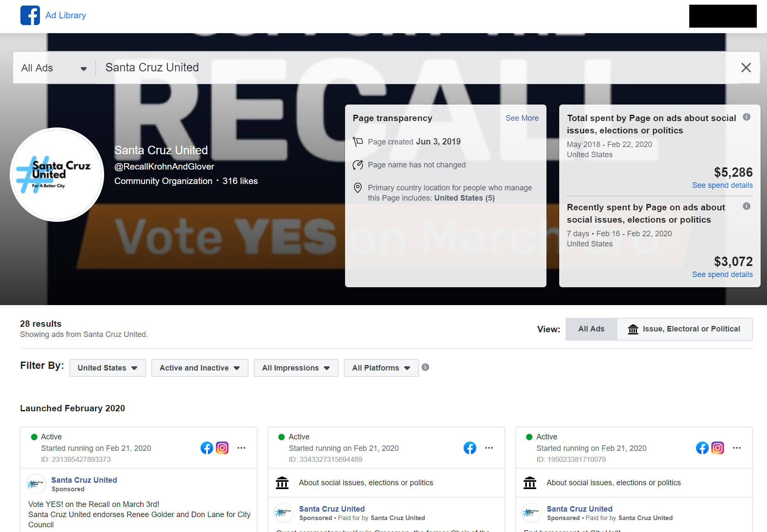Expand the All Ads category dropdown

click(x=54, y=68)
